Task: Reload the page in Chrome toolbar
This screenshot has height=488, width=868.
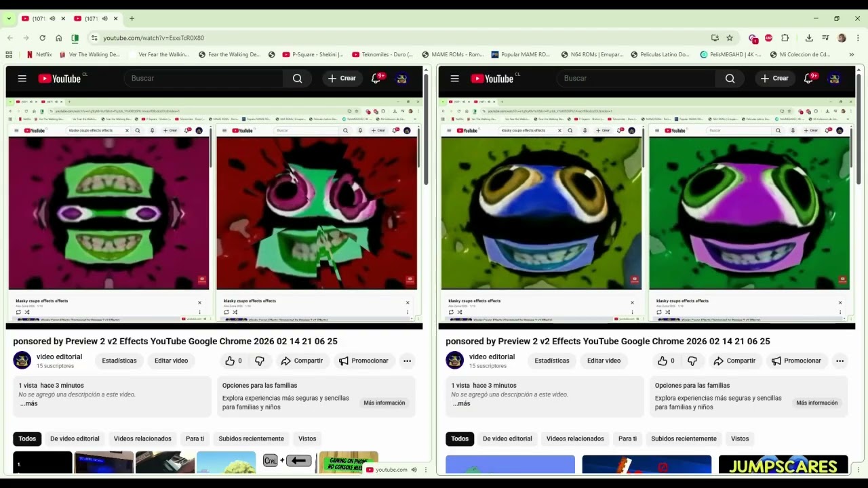Action: click(42, 38)
